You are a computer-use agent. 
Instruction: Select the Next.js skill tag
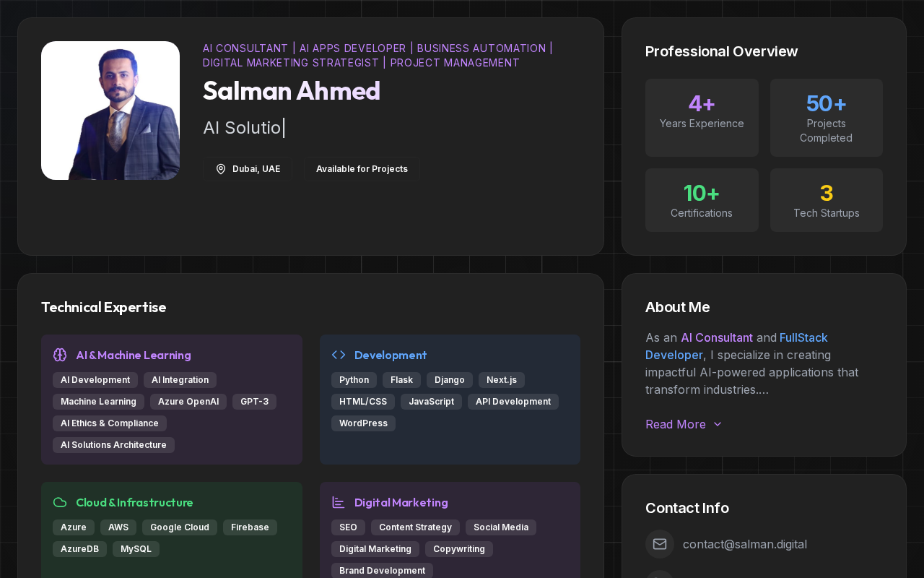click(502, 380)
